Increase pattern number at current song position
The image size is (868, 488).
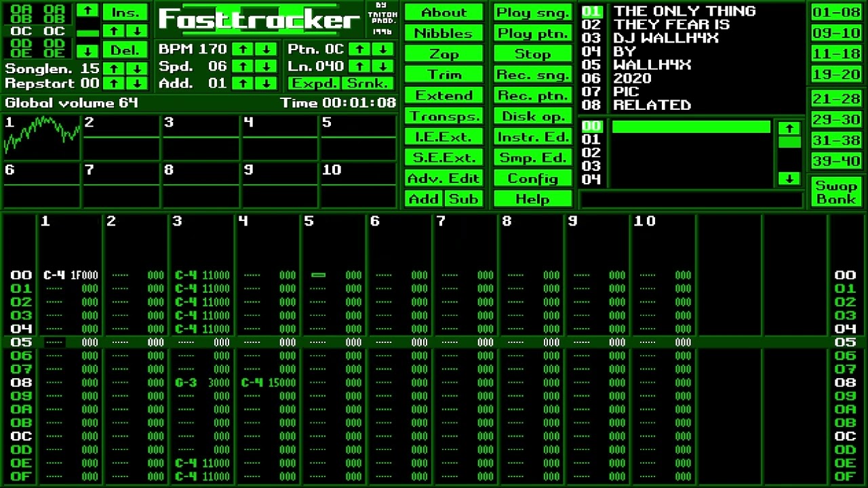coord(115,31)
